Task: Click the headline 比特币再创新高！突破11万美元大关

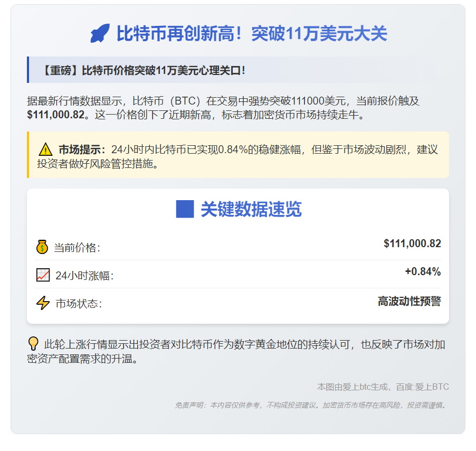Action: coord(252,33)
